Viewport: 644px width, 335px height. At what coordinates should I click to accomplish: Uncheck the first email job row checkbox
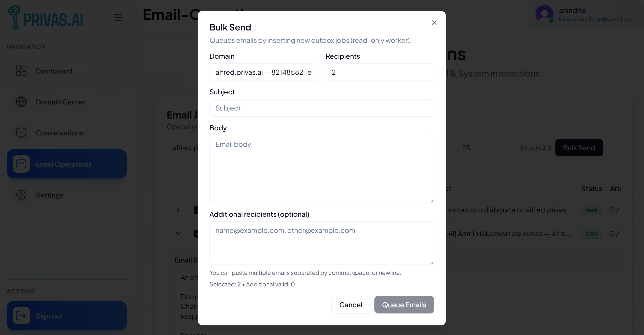(x=196, y=210)
